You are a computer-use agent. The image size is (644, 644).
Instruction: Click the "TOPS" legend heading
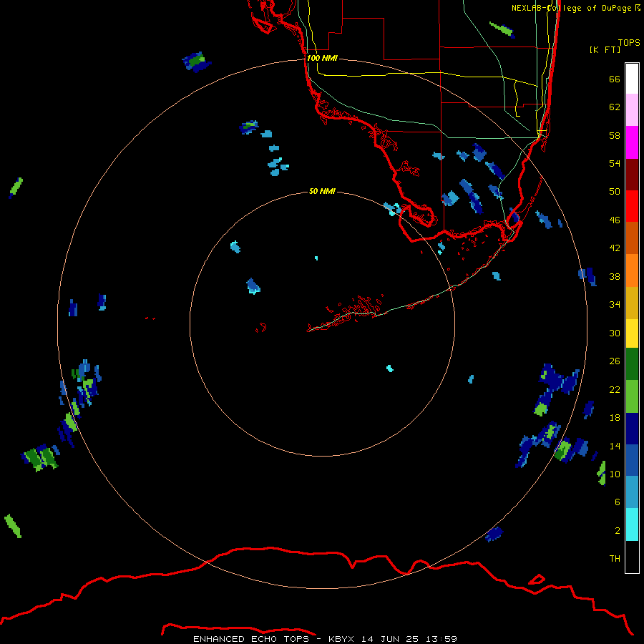[x=629, y=43]
